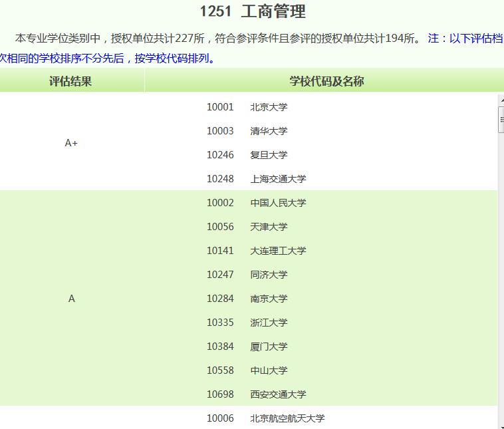Image resolution: width=504 pixels, height=429 pixels.
Task: Select 厦门大学 in the A group
Action: 269,347
